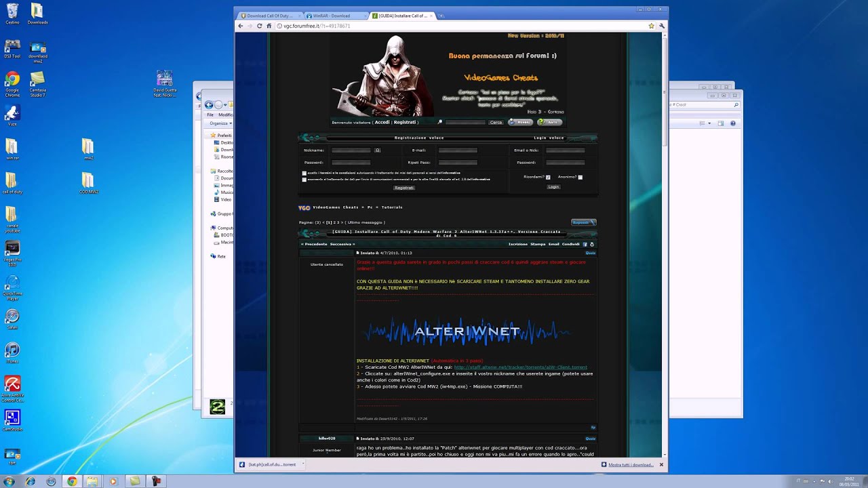
Task: Reload the forum page in Chrome
Action: (x=259, y=26)
